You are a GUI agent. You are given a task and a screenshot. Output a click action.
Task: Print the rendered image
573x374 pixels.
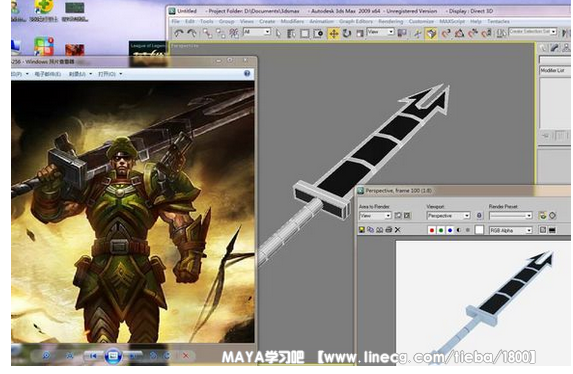click(x=389, y=230)
